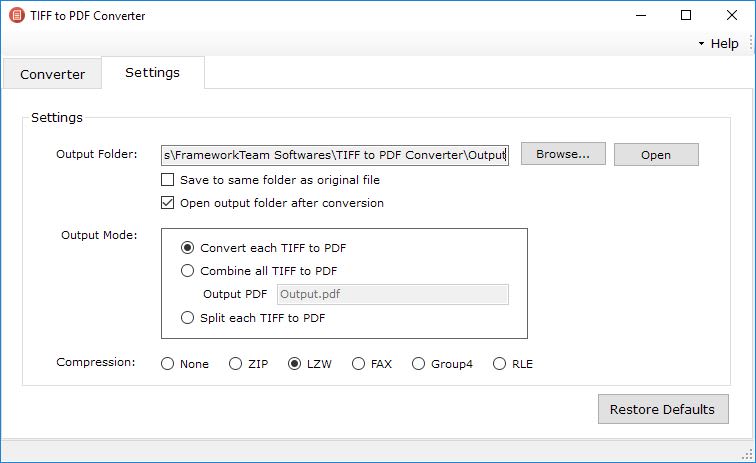Choose RLE compression

coord(499,364)
